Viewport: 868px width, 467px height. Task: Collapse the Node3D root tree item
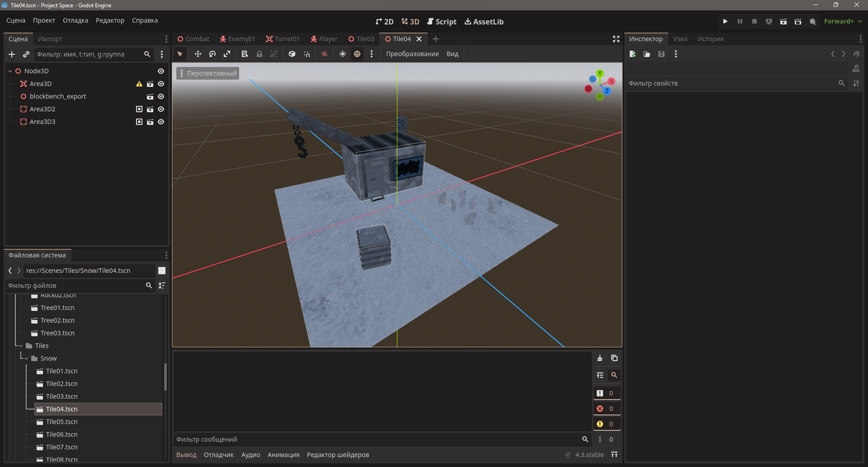pyautogui.click(x=10, y=71)
